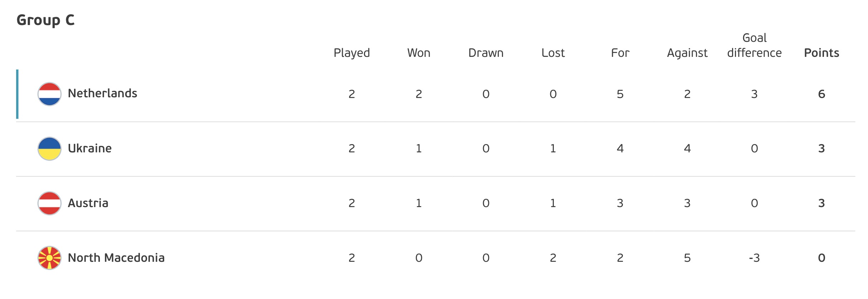The width and height of the screenshot is (868, 299).
Task: Click the Against column header
Action: pos(687,53)
